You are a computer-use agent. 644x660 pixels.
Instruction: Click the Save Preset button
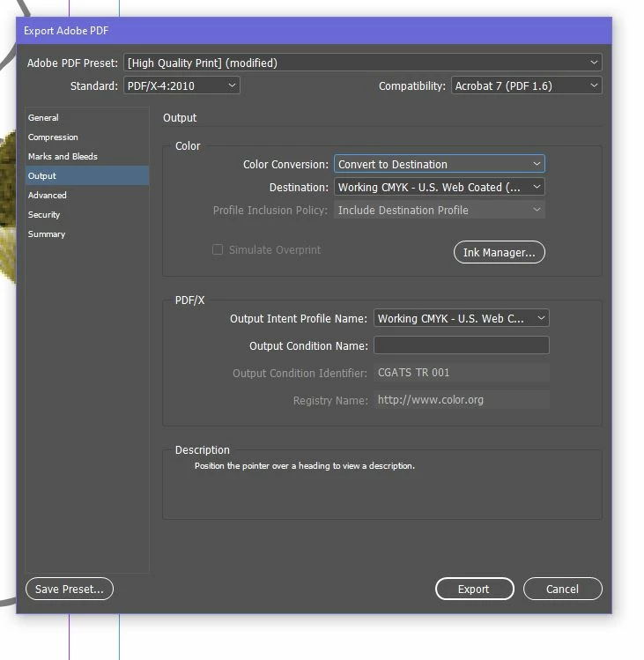pyautogui.click(x=70, y=589)
